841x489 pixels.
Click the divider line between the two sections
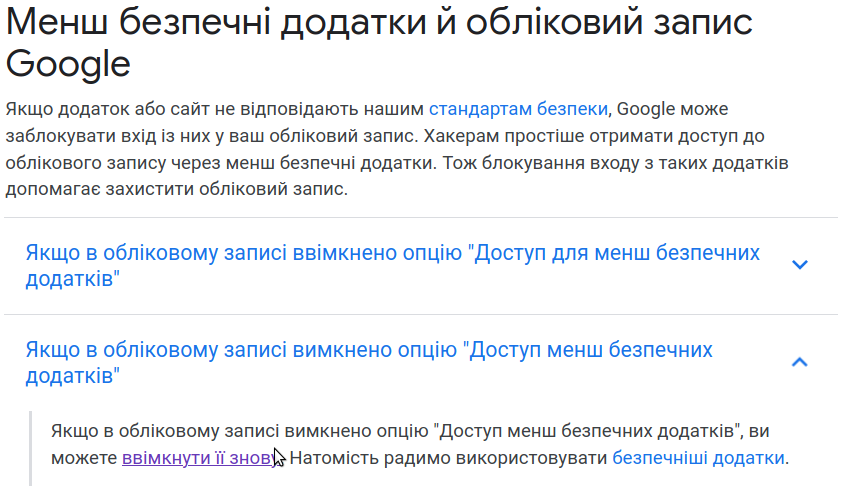click(420, 314)
